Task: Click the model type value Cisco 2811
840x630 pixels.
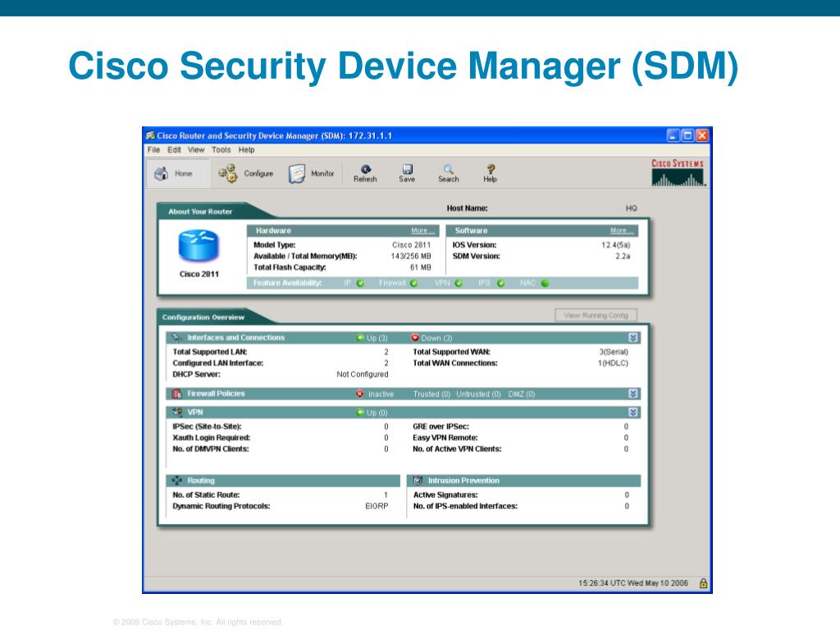Action: (x=412, y=244)
